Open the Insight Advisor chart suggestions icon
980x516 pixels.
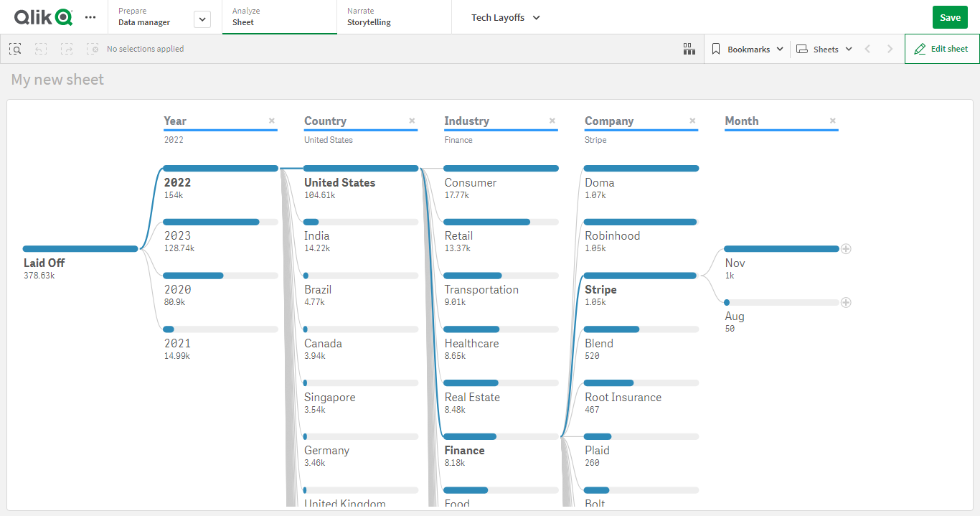689,49
